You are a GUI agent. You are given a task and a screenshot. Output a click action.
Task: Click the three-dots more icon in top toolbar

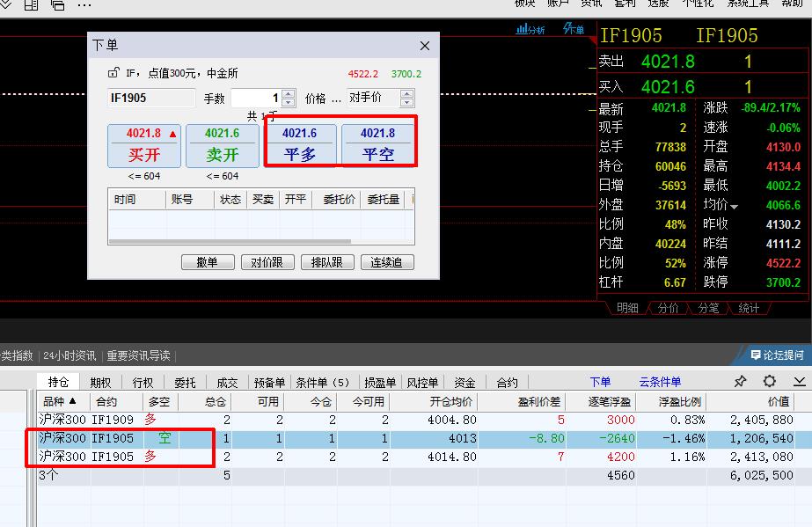(84, 4)
